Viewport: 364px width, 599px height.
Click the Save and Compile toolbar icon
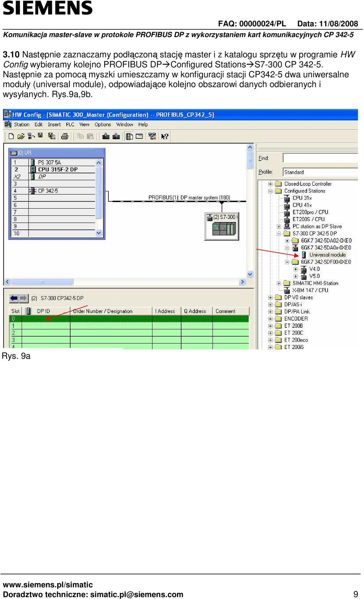tap(52, 136)
